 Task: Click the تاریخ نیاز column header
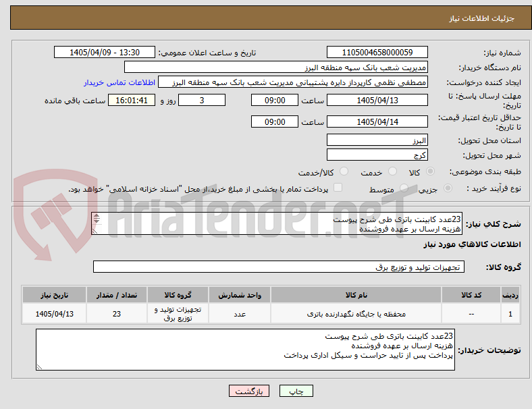click(x=54, y=295)
